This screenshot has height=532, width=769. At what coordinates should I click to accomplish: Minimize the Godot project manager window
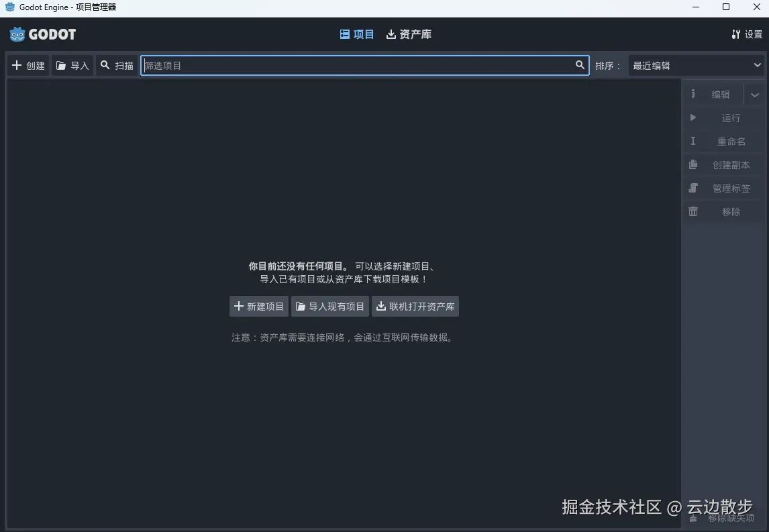coord(695,7)
